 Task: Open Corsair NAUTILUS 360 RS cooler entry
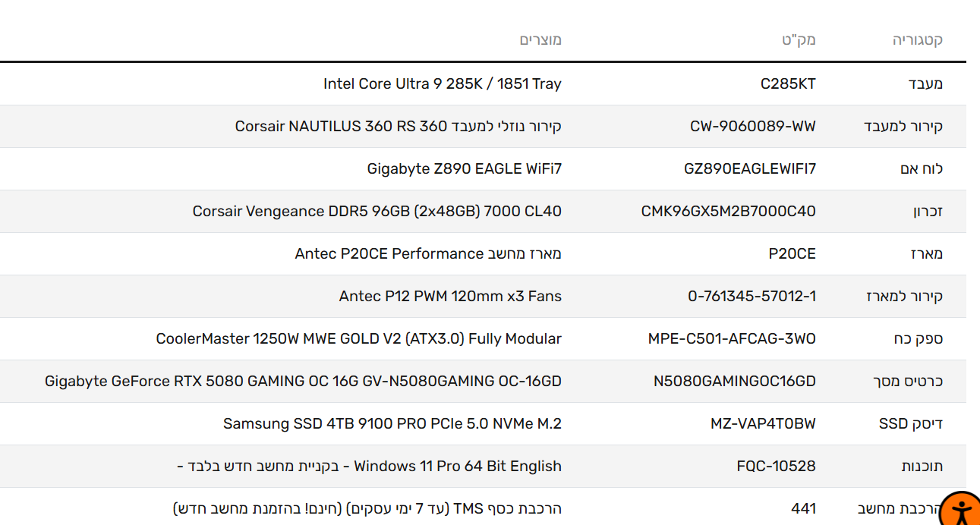pos(398,126)
